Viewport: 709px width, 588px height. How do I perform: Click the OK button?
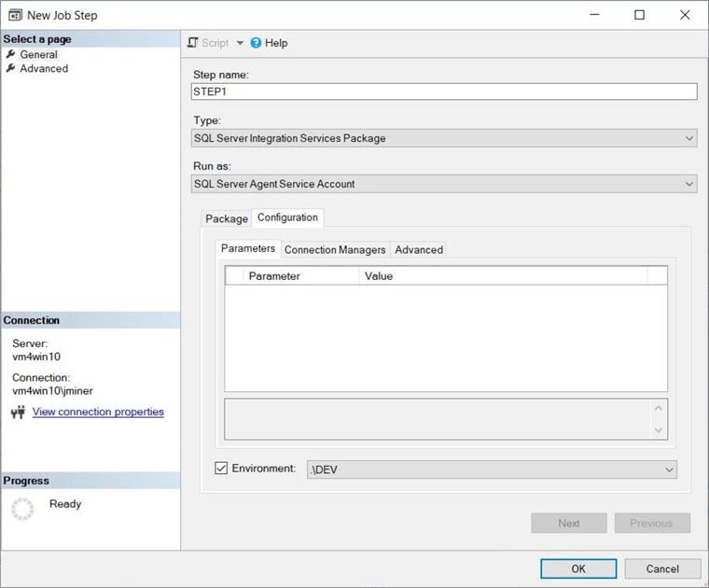pyautogui.click(x=578, y=568)
